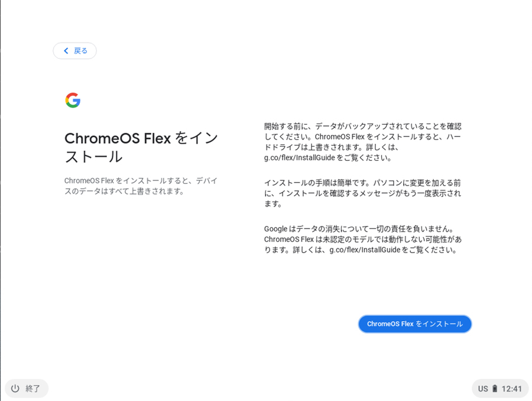Click the back chevron arrow icon
The image size is (532, 401).
(66, 51)
